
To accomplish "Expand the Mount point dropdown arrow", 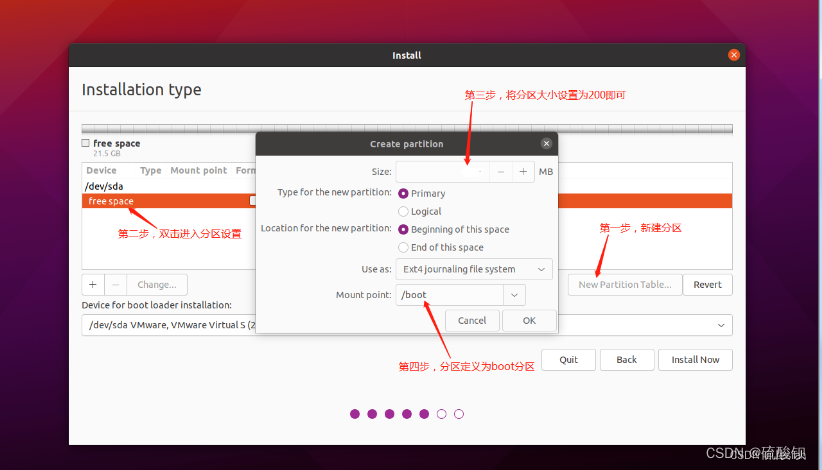I will click(x=514, y=295).
